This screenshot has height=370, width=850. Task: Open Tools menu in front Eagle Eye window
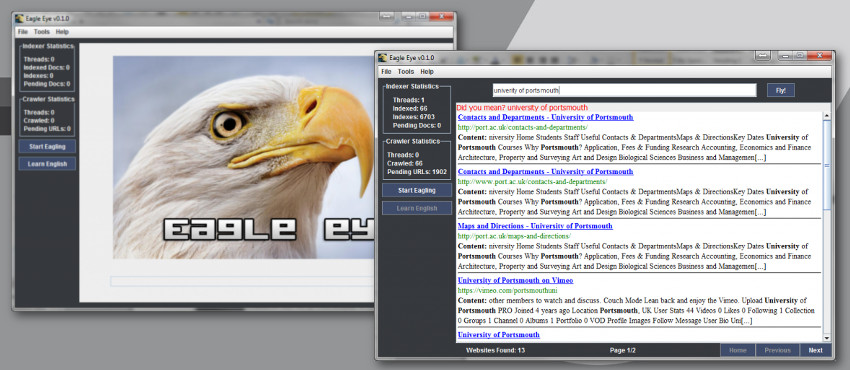(x=405, y=72)
